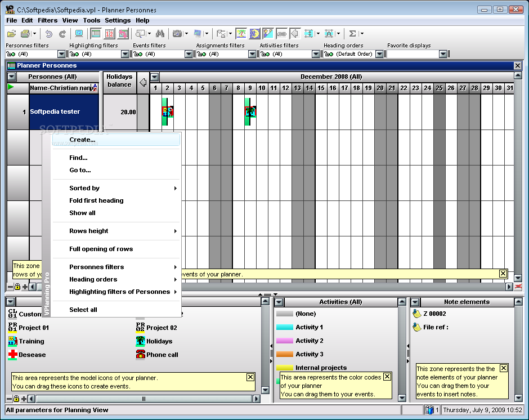Close the Planner Personnes panel

pyautogui.click(x=518, y=65)
